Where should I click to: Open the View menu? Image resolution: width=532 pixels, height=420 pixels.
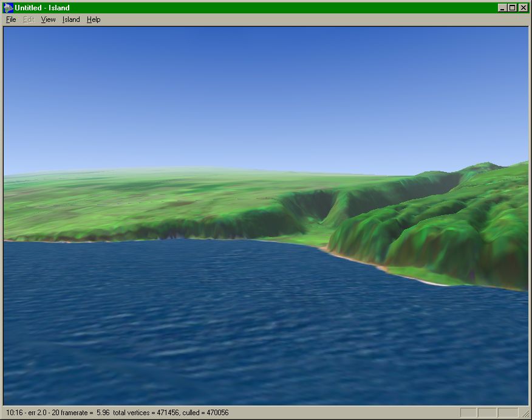point(48,19)
